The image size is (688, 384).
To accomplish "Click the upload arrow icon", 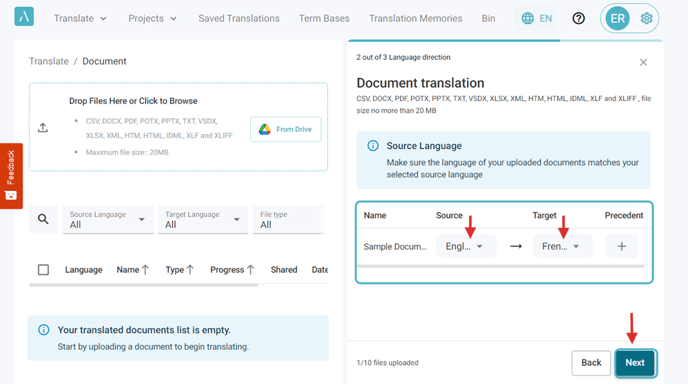I will click(x=43, y=128).
